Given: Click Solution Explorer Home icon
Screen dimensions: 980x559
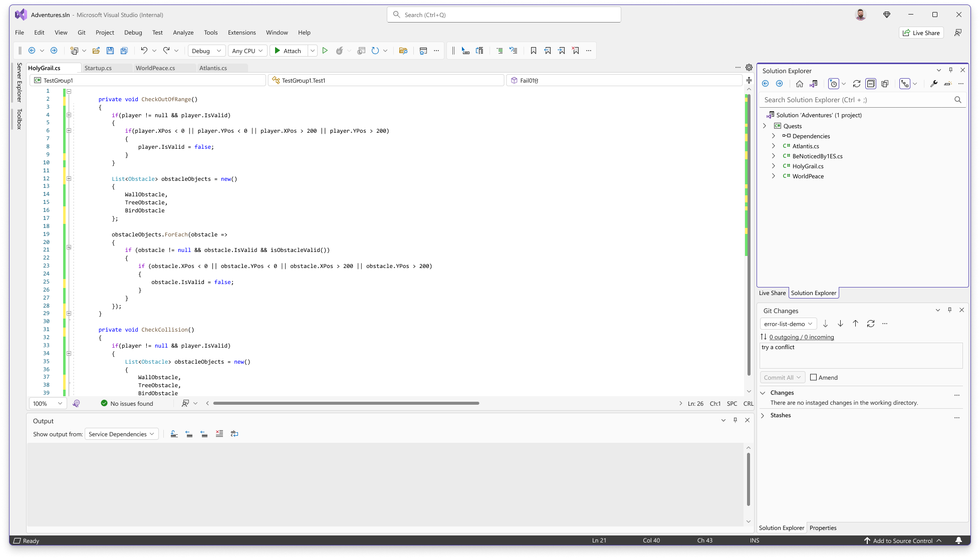Looking at the screenshot, I should coord(800,84).
